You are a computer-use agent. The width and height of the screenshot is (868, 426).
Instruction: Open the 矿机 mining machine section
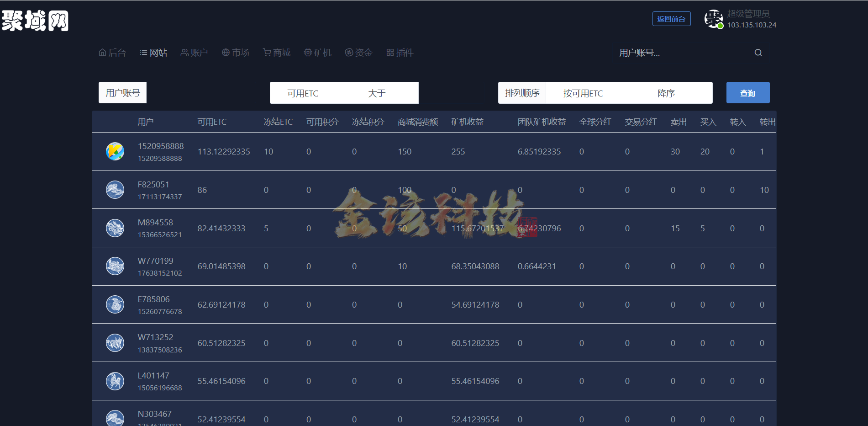[x=317, y=53]
